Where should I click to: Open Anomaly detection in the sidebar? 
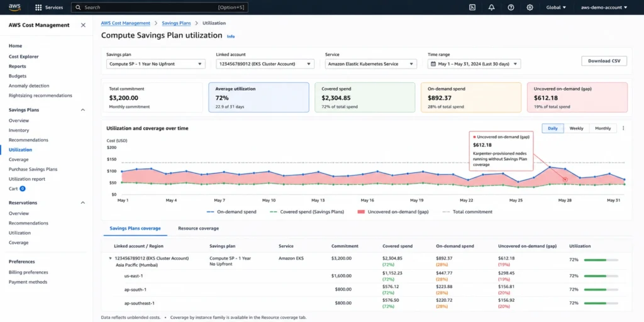point(29,86)
